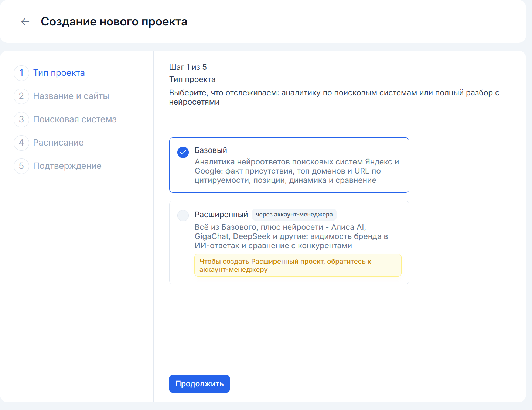Click the через аккаунт-менеджера badge
Screen dimensions: 532x410
(x=294, y=215)
